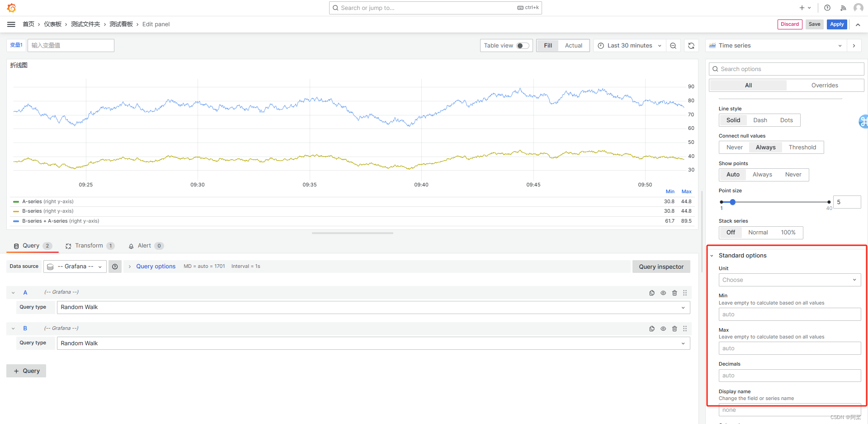Set line style to Dash
The height and width of the screenshot is (424, 868).
tap(760, 120)
